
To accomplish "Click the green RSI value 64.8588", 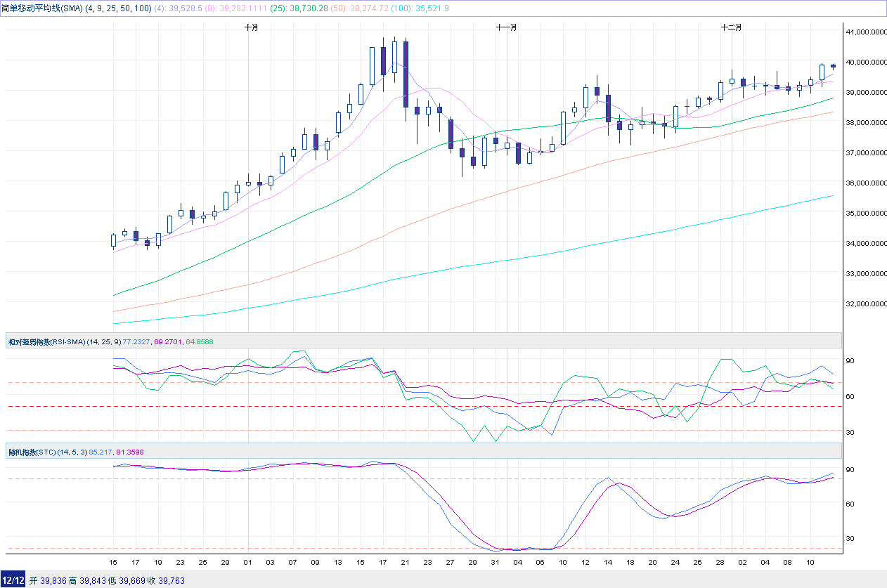I will [x=199, y=341].
